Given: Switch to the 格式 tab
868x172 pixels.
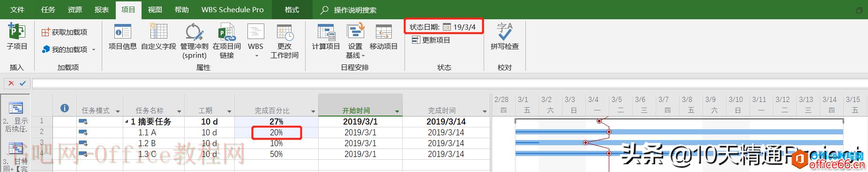Looking at the screenshot, I should 292,9.
